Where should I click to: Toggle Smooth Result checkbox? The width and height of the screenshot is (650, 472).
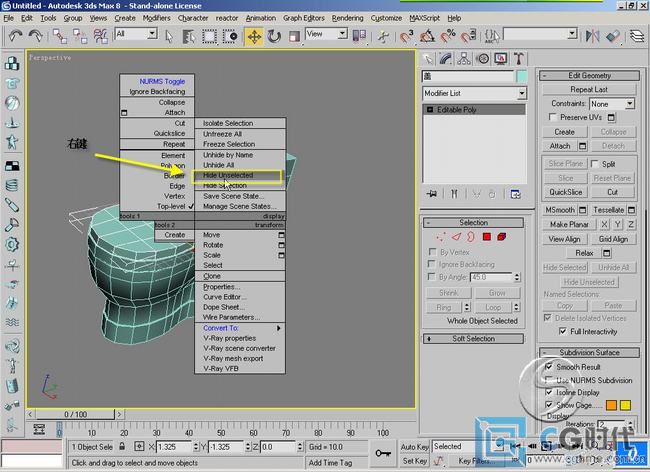tap(548, 367)
